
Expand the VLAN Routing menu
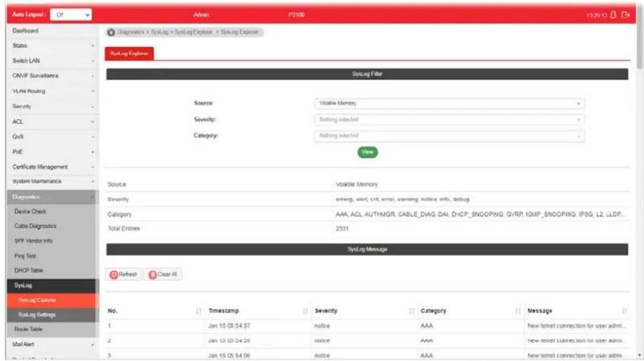pos(52,91)
